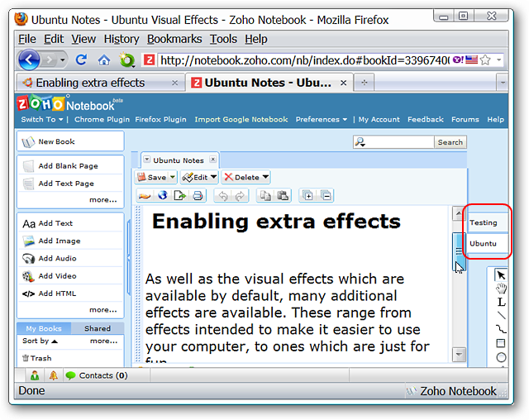
Task: Open the Chrome Plugin link
Action: [x=102, y=119]
